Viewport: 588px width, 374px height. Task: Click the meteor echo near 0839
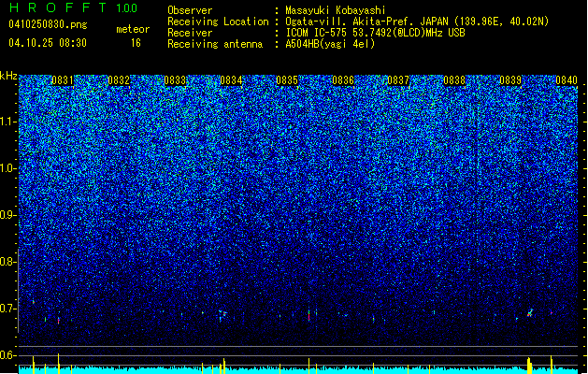(530, 313)
